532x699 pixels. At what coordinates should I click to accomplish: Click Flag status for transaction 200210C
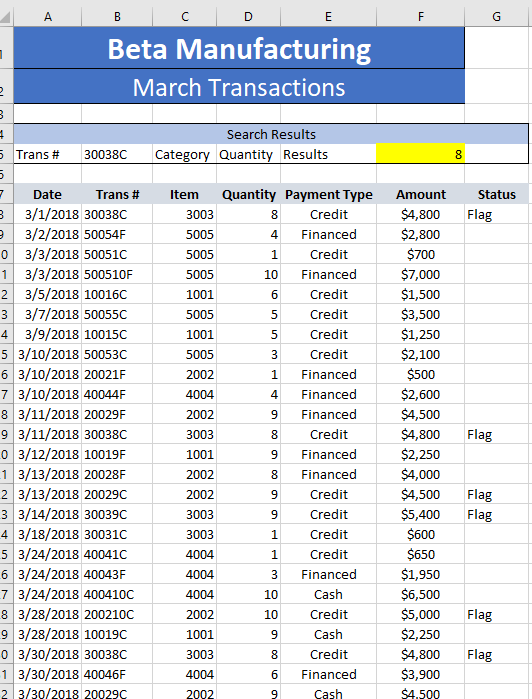tap(496, 614)
